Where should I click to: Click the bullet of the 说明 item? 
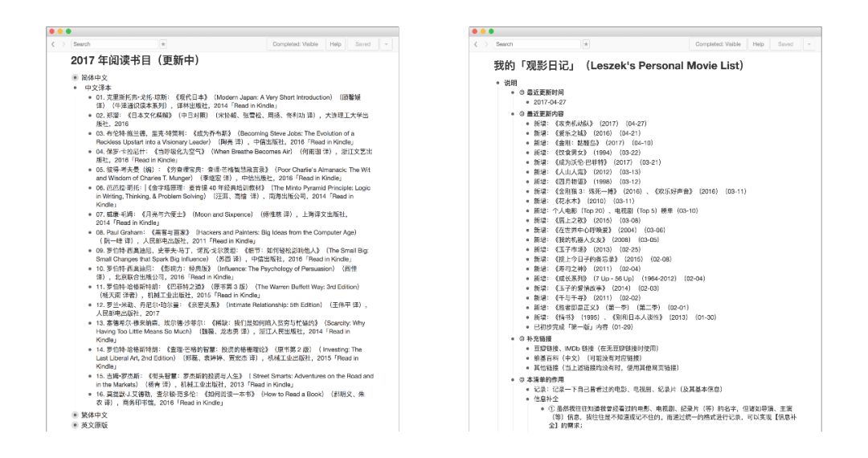(497, 83)
